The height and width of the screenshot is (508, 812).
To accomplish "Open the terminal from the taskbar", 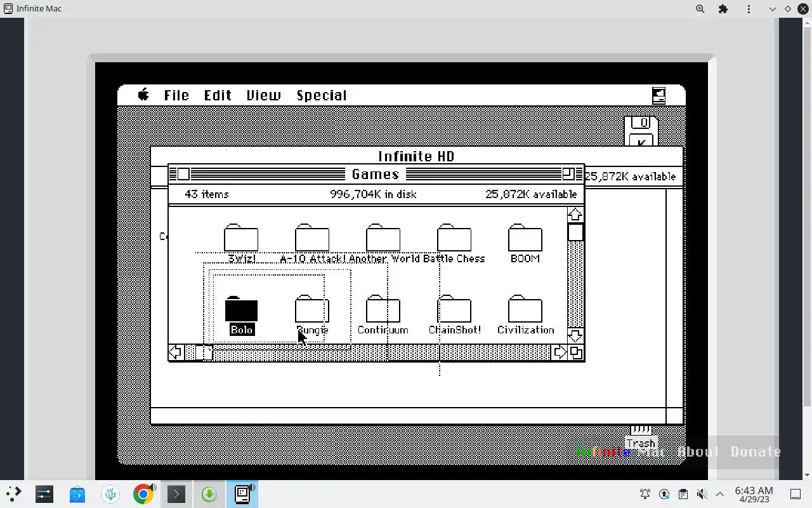I will pyautogui.click(x=176, y=494).
